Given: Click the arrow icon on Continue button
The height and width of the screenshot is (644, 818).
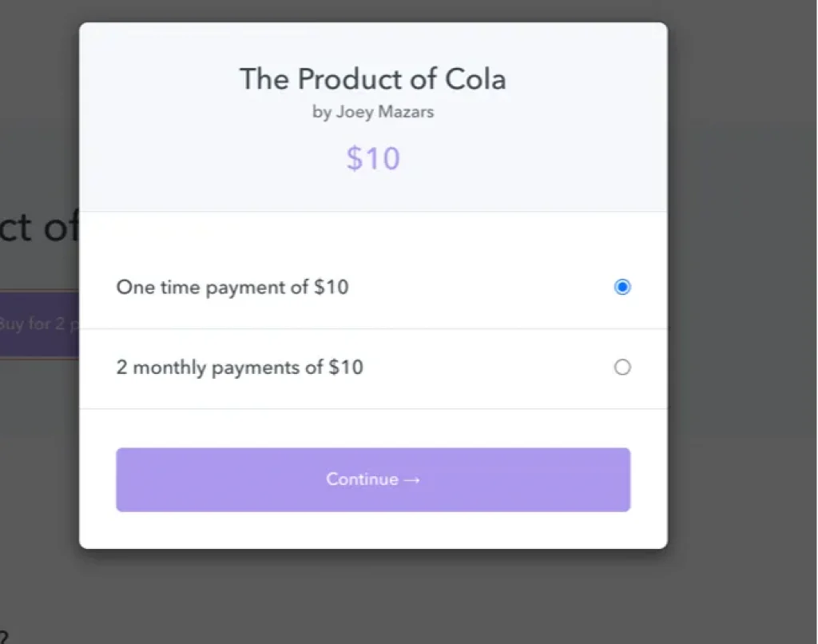Looking at the screenshot, I should pyautogui.click(x=412, y=479).
